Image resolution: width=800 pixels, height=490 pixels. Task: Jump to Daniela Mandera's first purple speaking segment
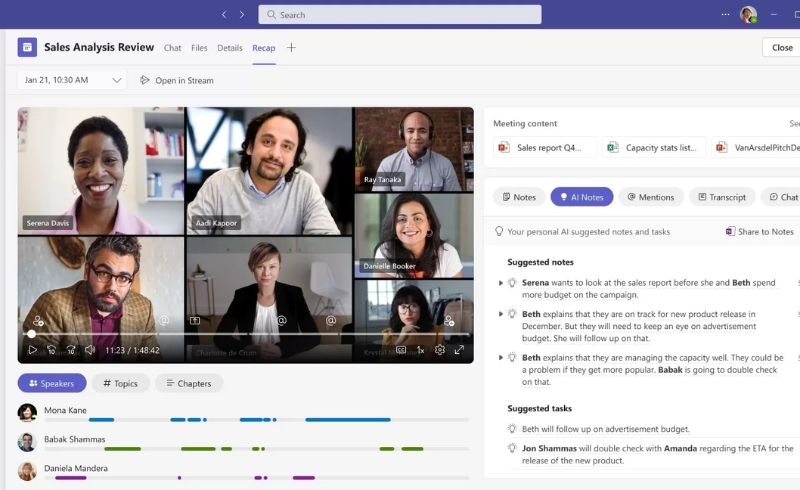pos(70,478)
